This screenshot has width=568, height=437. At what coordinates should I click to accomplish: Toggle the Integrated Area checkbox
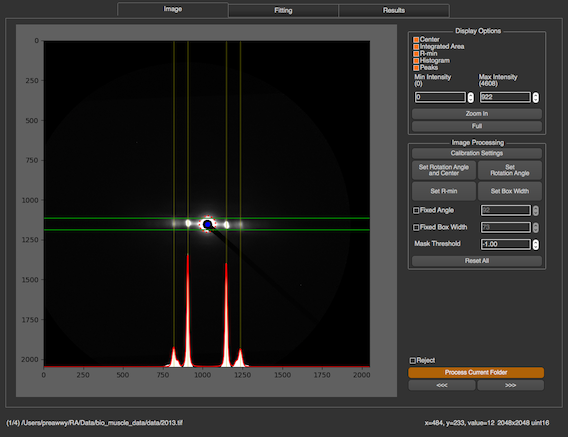click(x=416, y=47)
